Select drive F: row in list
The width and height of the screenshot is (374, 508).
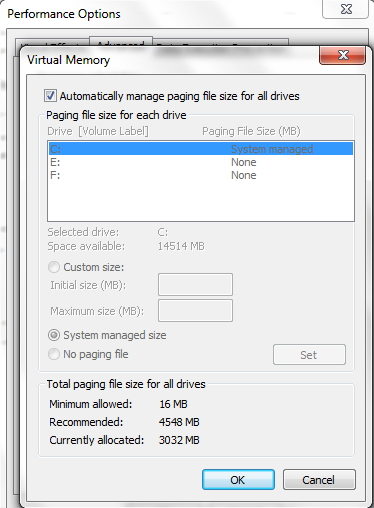[201, 175]
